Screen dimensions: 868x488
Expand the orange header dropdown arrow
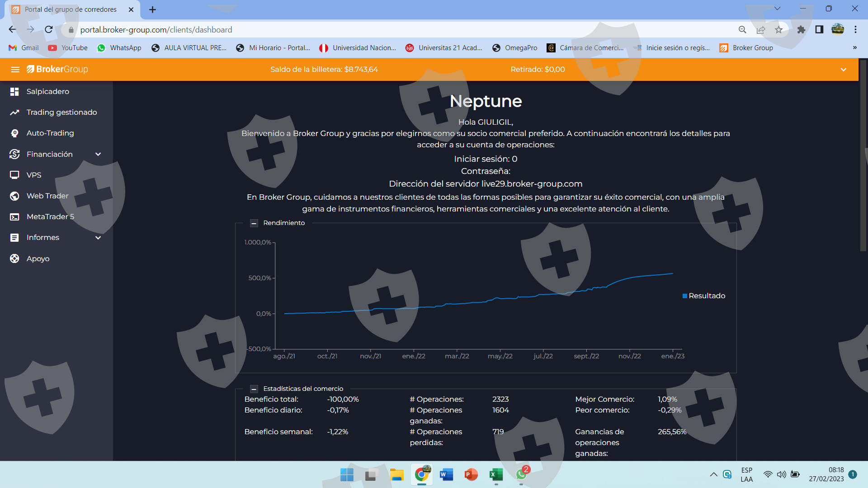click(x=843, y=70)
